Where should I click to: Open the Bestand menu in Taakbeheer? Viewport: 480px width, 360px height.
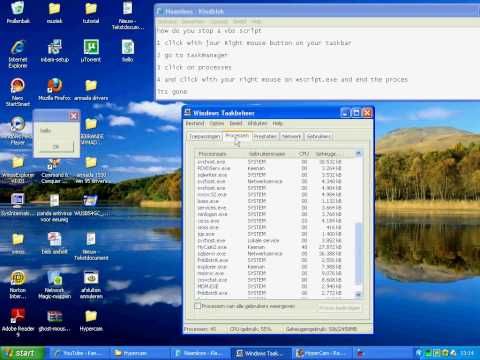(195, 123)
